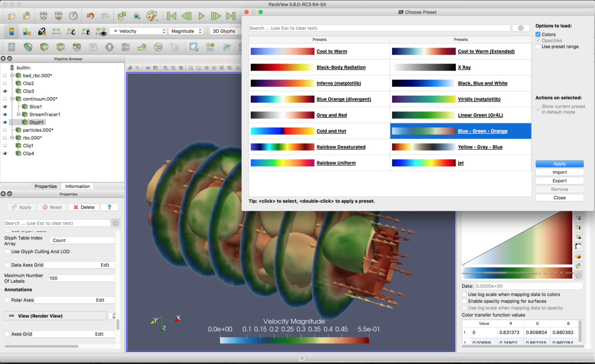Image resolution: width=595 pixels, height=364 pixels.
Task: Click the Undo toolbar icon
Action: tap(90, 15)
